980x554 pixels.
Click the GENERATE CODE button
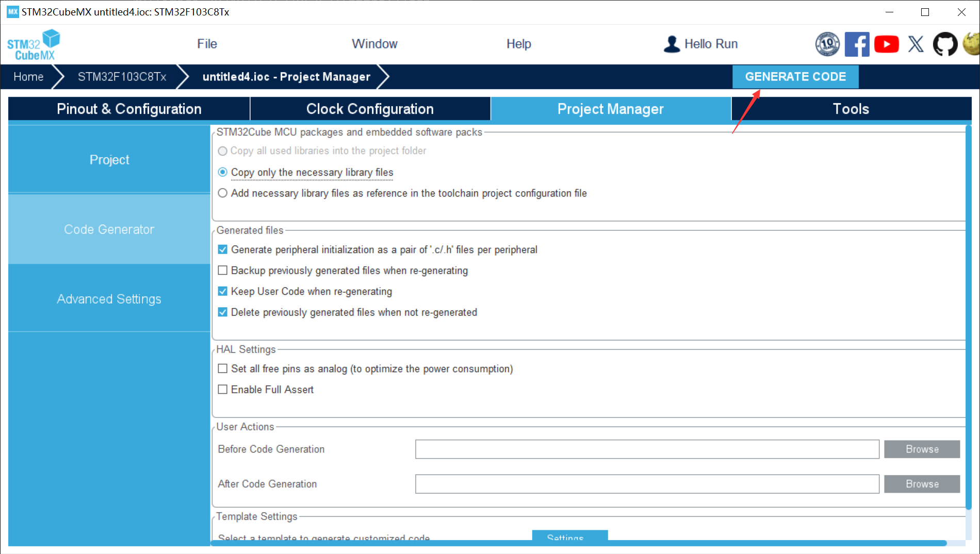[795, 77]
